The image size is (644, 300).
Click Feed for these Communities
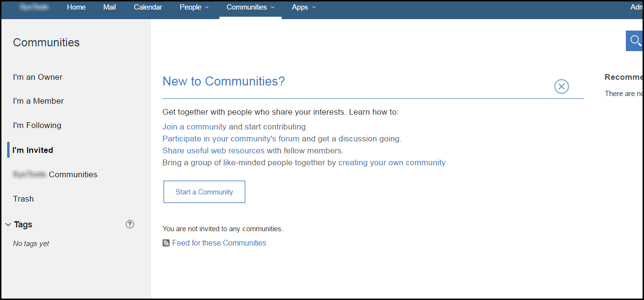click(219, 243)
